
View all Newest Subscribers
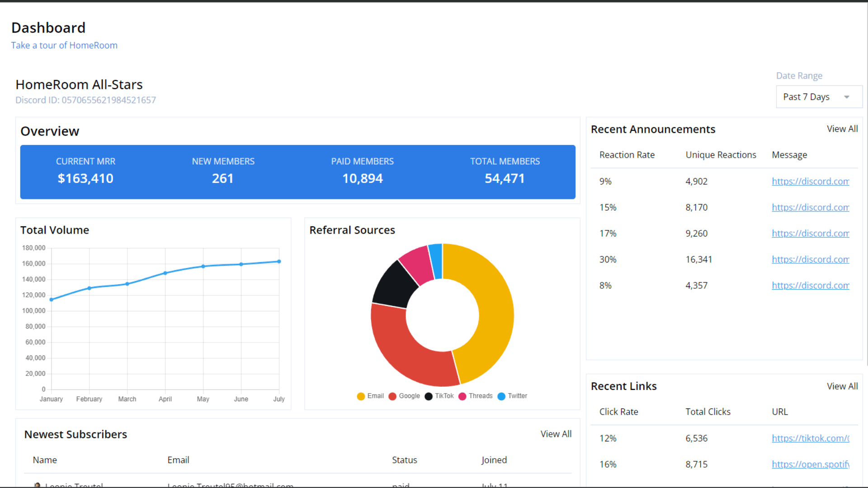coord(556,434)
